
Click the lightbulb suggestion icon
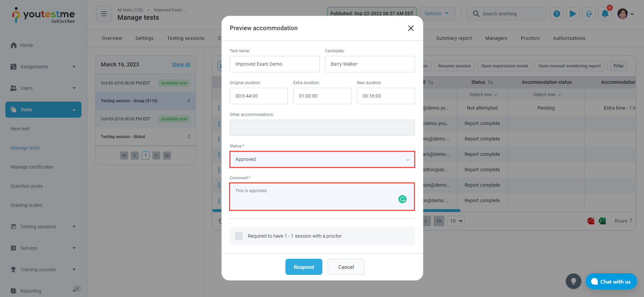[573, 281]
